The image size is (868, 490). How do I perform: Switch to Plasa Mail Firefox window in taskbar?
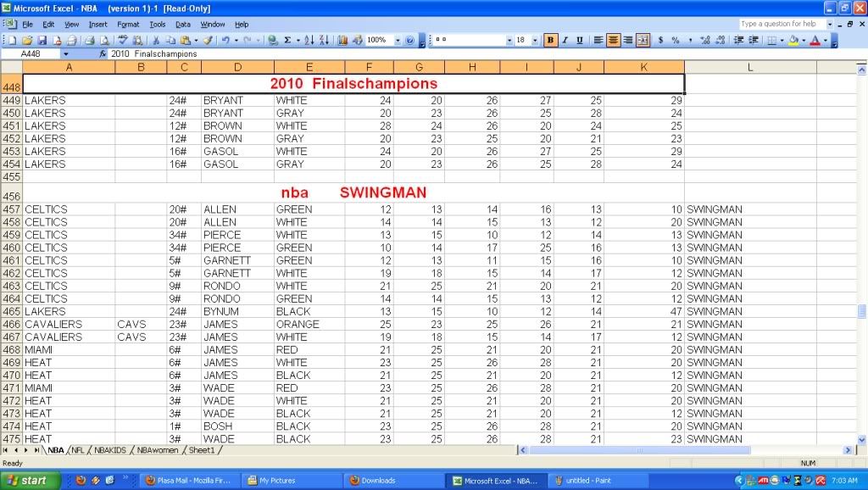pos(190,481)
